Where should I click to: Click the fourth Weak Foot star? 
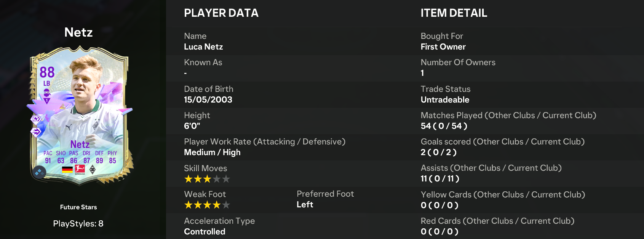click(x=217, y=205)
